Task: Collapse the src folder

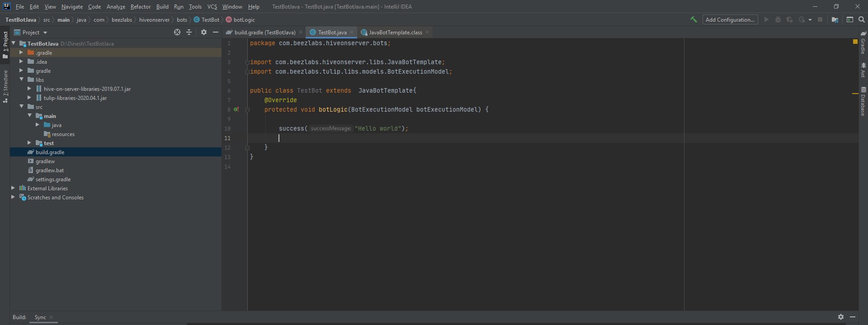Action: coord(21,107)
